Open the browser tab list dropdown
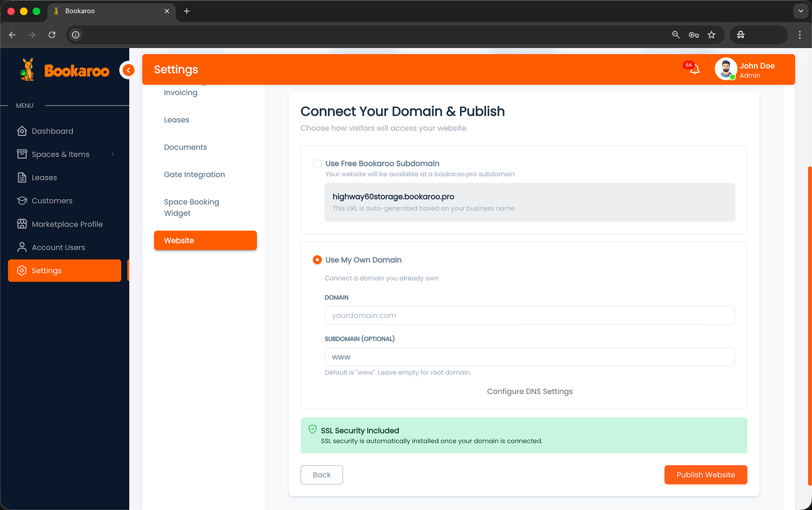The width and height of the screenshot is (812, 510). (x=800, y=10)
